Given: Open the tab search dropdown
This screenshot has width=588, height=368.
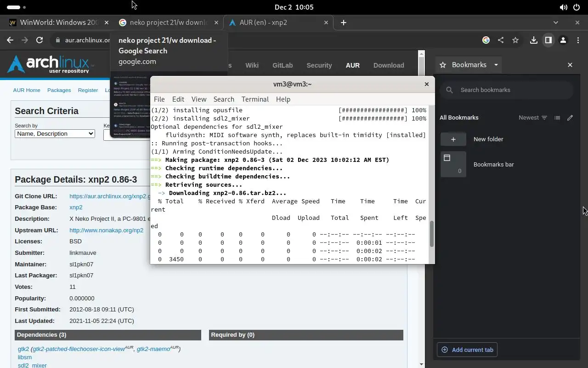Looking at the screenshot, I should click(x=556, y=22).
